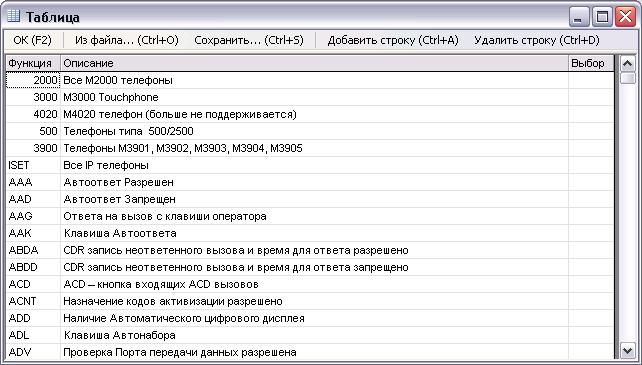The width and height of the screenshot is (642, 365).
Task: Click description 'Телефоны типа 500/2500'
Action: pos(128,131)
